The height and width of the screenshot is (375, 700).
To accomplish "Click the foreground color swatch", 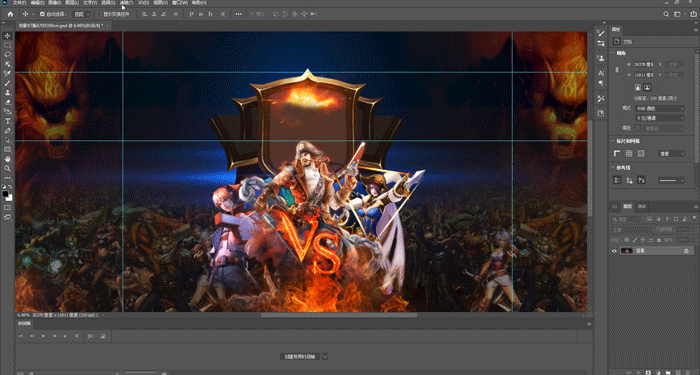I will (5, 194).
